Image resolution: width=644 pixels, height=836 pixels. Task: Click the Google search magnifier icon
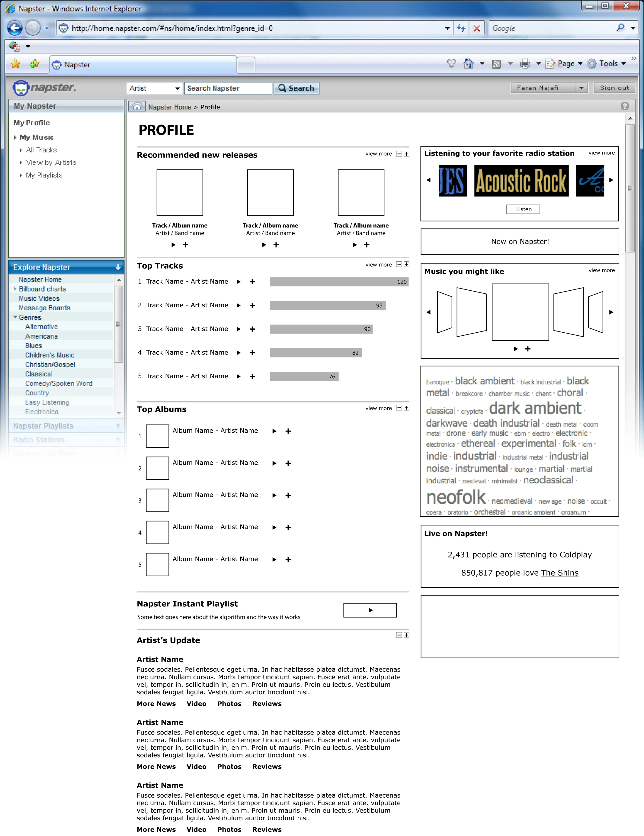(620, 27)
